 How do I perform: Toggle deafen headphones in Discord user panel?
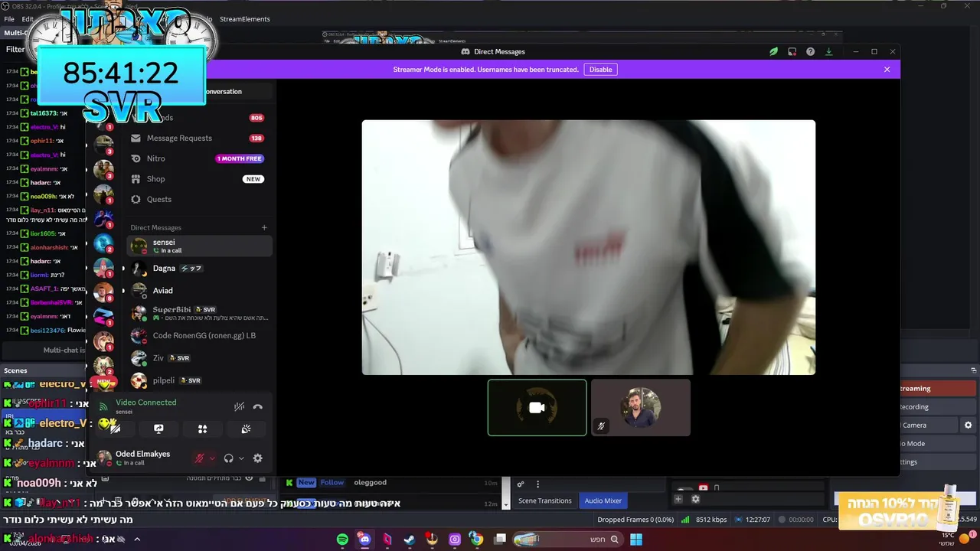[x=228, y=458]
